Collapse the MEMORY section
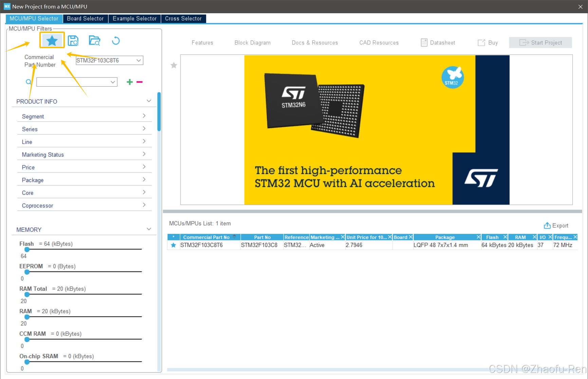The width and height of the screenshot is (588, 379). click(149, 229)
